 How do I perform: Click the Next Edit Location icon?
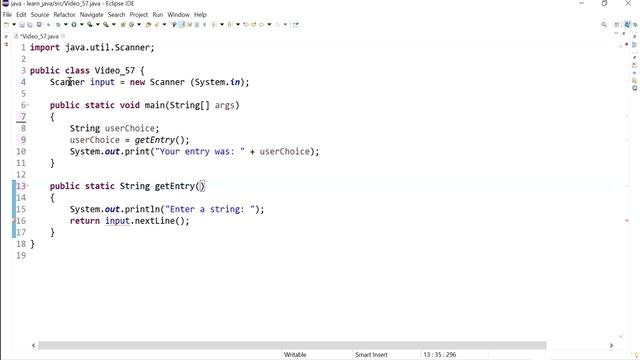tap(253, 24)
